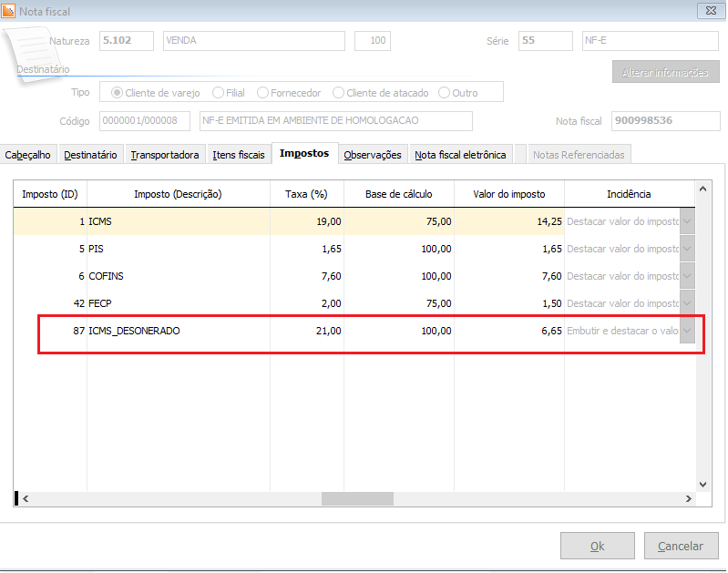The height and width of the screenshot is (573, 728).
Task: Click the vertical scrollbar down arrow
Action: point(702,484)
